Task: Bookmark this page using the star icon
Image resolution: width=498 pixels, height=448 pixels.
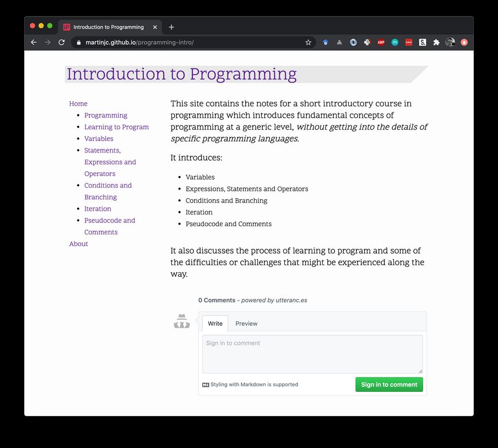Action: [308, 42]
